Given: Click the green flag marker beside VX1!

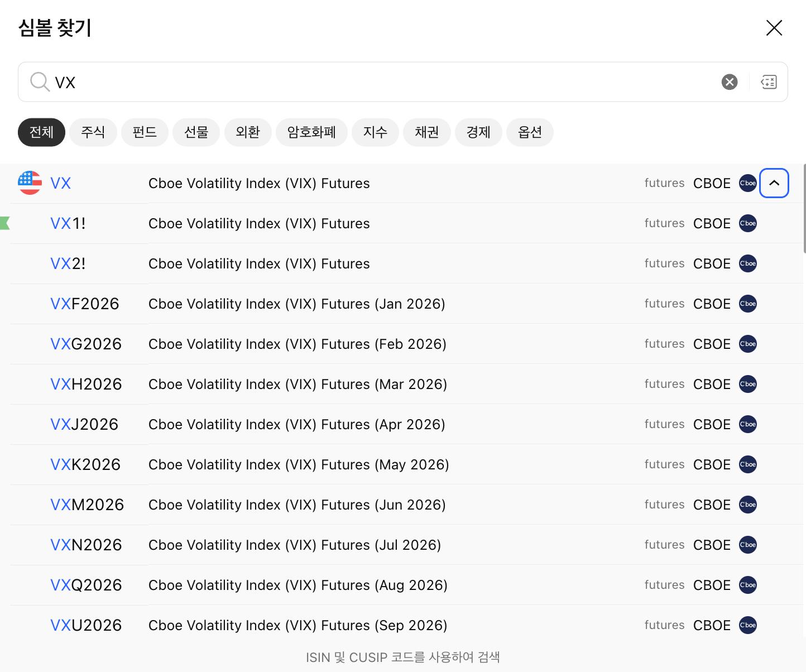Looking at the screenshot, I should pyautogui.click(x=5, y=223).
